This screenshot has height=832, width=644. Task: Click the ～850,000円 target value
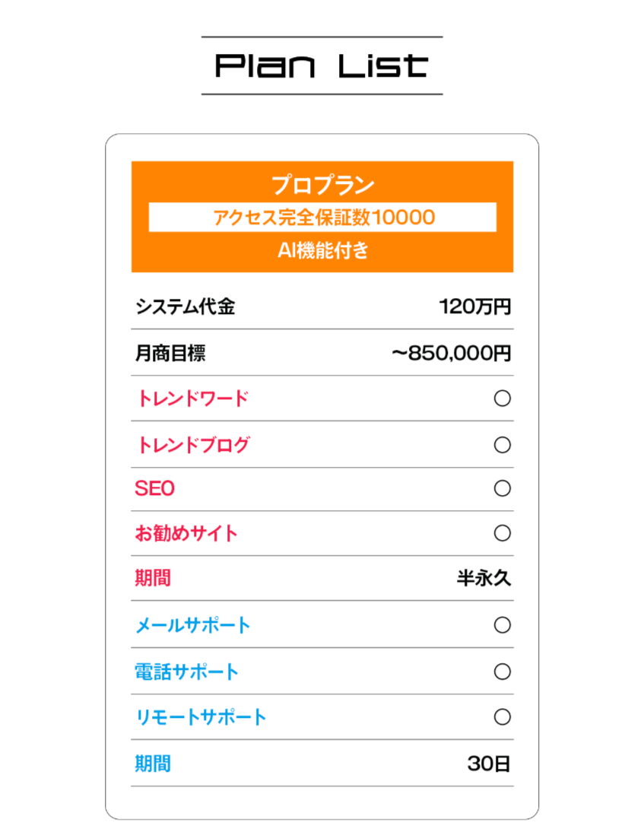452,353
